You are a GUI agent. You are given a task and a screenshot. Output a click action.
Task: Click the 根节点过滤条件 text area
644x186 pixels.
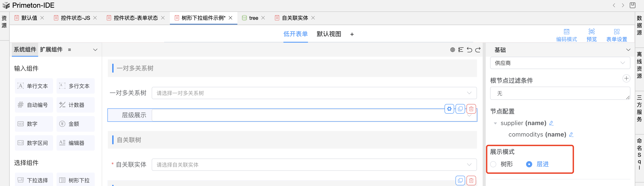pyautogui.click(x=560, y=93)
